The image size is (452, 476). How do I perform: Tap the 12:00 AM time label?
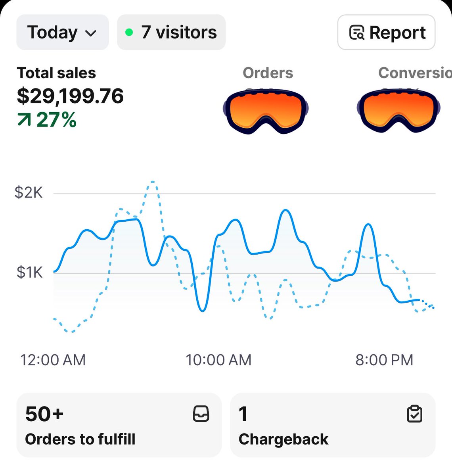(x=53, y=360)
